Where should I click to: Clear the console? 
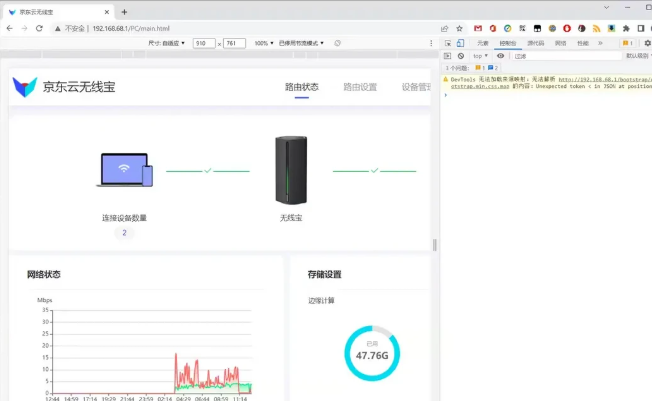461,56
